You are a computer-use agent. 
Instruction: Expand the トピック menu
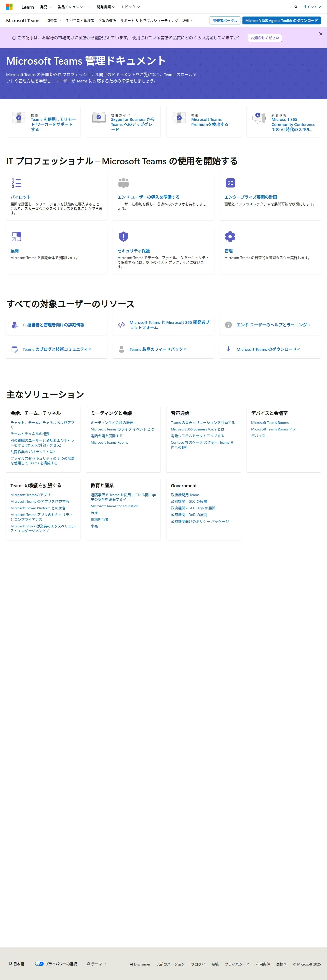click(131, 7)
